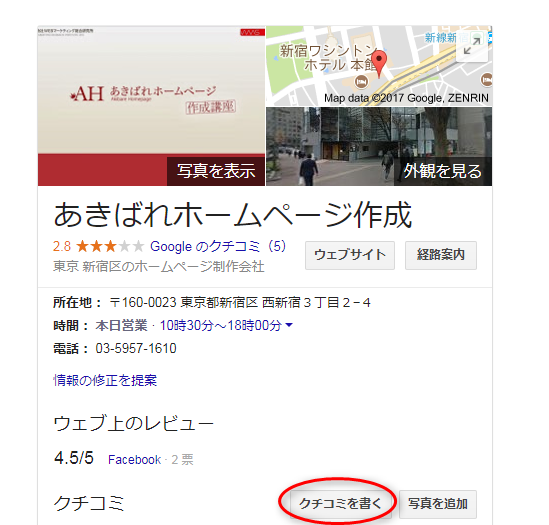Click the Map data ©2017 Google attribution
549x525 pixels.
point(406,98)
